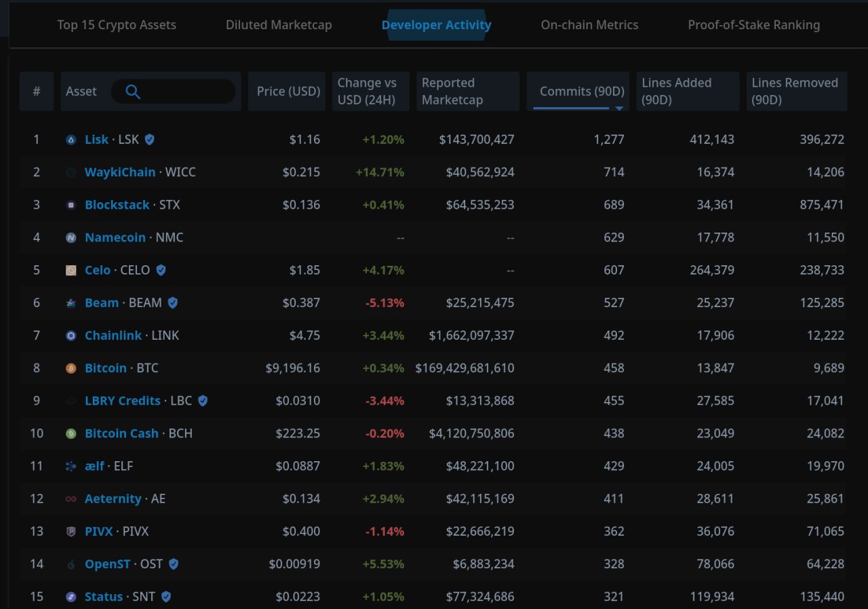The image size is (868, 609).
Task: Click the $1,662,097,337 Chainlink marketcap value
Action: 472,335
